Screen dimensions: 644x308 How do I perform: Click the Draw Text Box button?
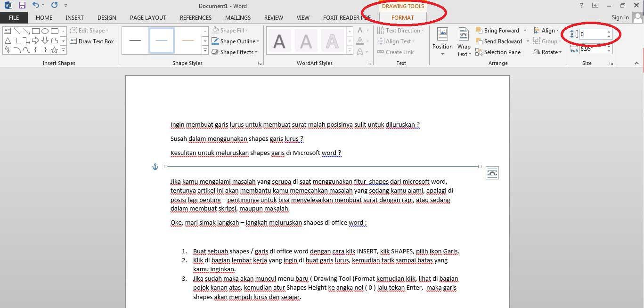point(92,41)
